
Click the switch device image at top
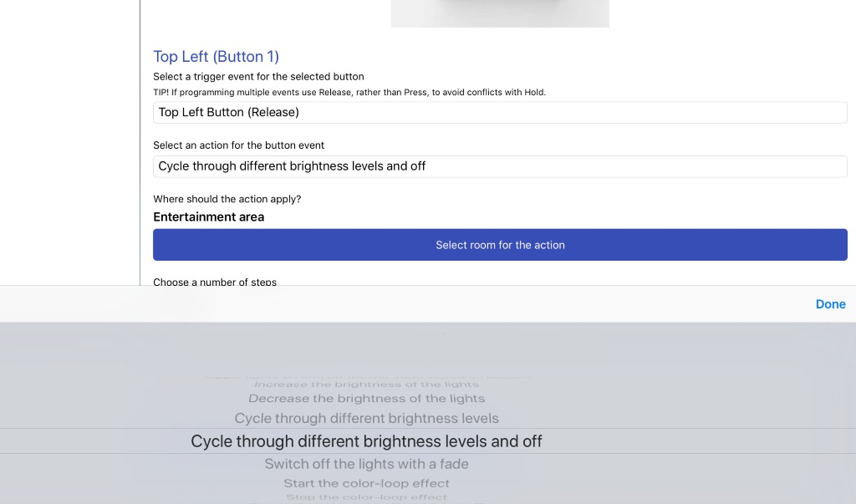click(500, 13)
